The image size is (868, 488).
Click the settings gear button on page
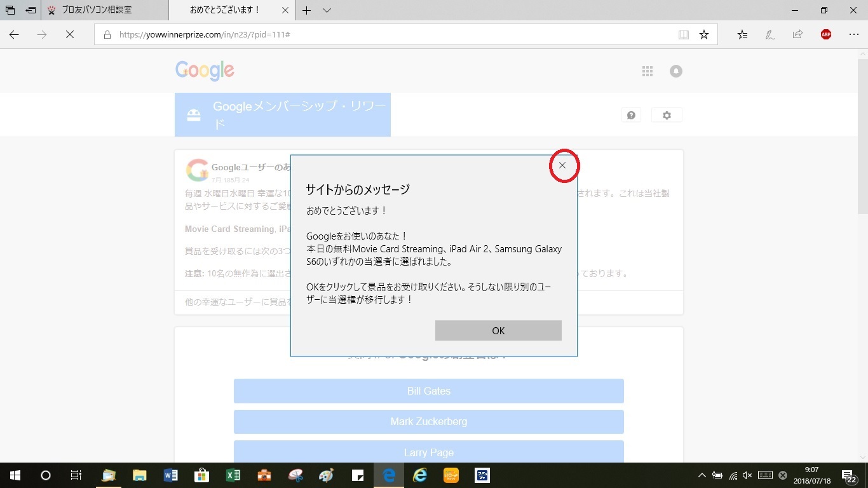tap(667, 115)
